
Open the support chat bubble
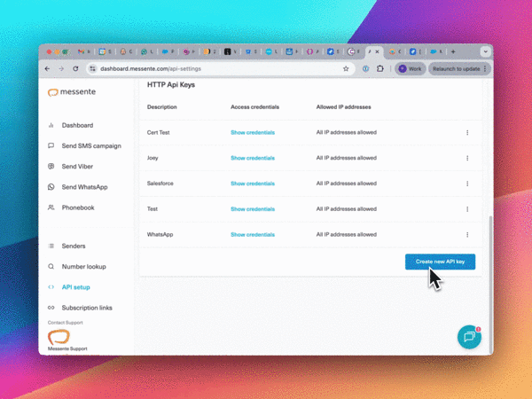[469, 337]
